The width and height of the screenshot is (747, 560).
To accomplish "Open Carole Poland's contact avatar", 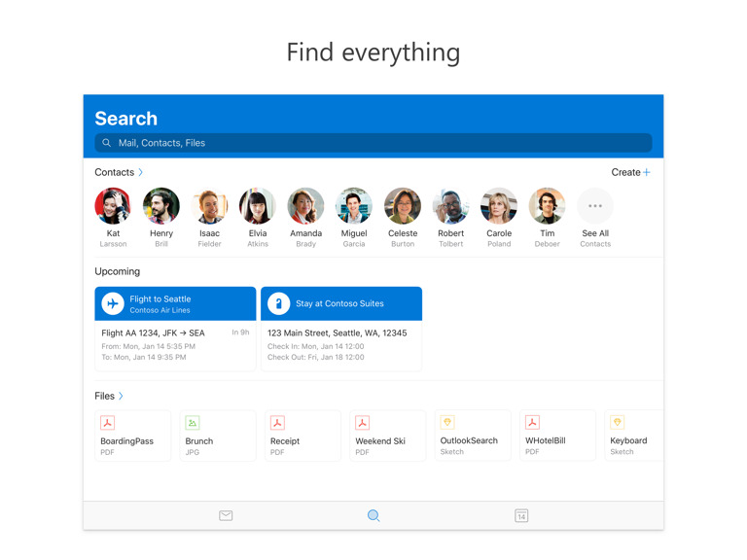I will click(x=499, y=206).
